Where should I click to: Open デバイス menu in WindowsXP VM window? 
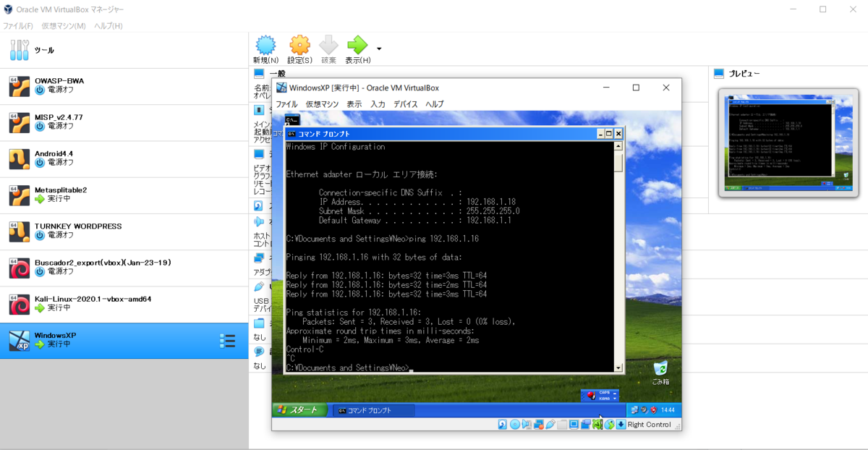(x=406, y=104)
